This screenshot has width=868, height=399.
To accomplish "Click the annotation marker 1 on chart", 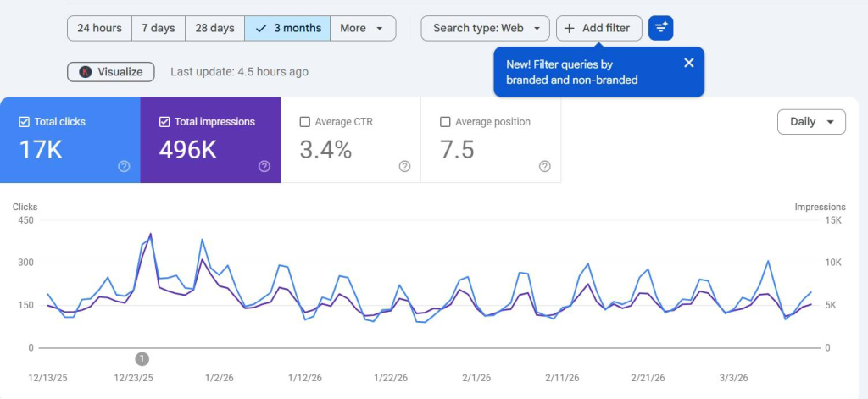I will (142, 359).
